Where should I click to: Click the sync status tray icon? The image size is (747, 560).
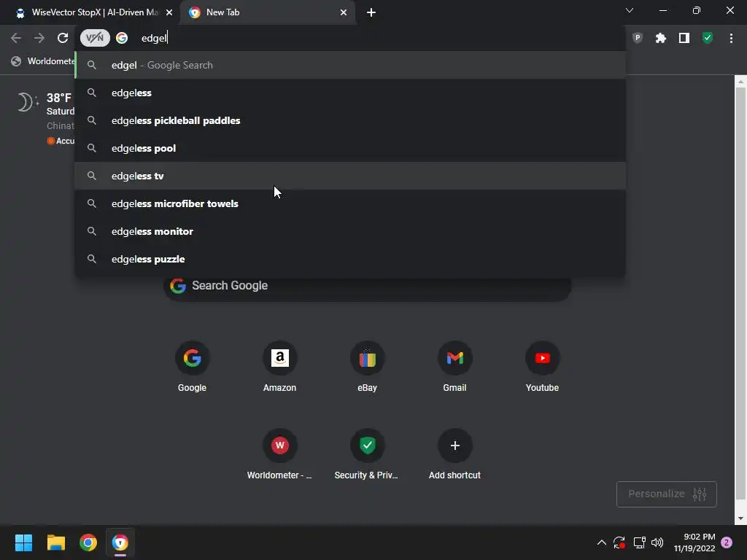pos(619,542)
